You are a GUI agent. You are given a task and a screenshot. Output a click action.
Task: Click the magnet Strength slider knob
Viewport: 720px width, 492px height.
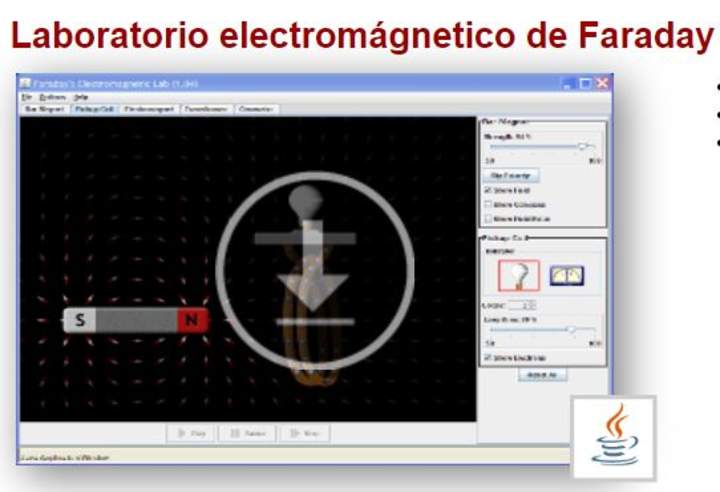581,146
